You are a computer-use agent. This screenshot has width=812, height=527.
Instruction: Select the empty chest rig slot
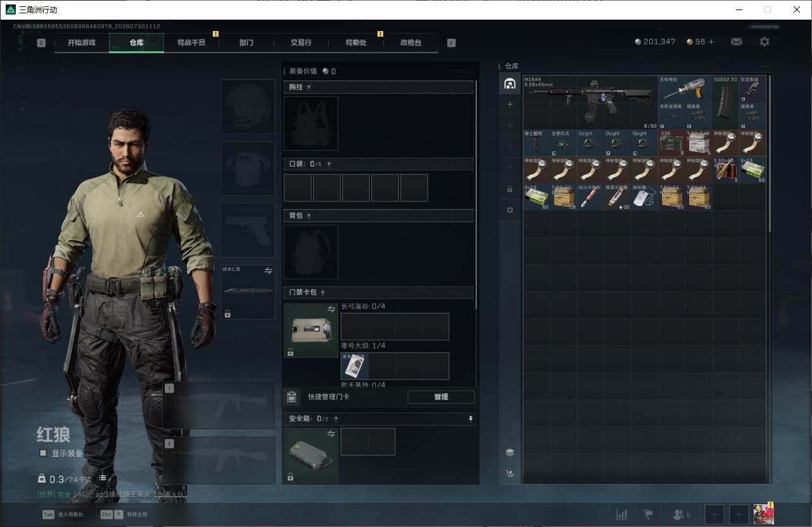point(311,124)
